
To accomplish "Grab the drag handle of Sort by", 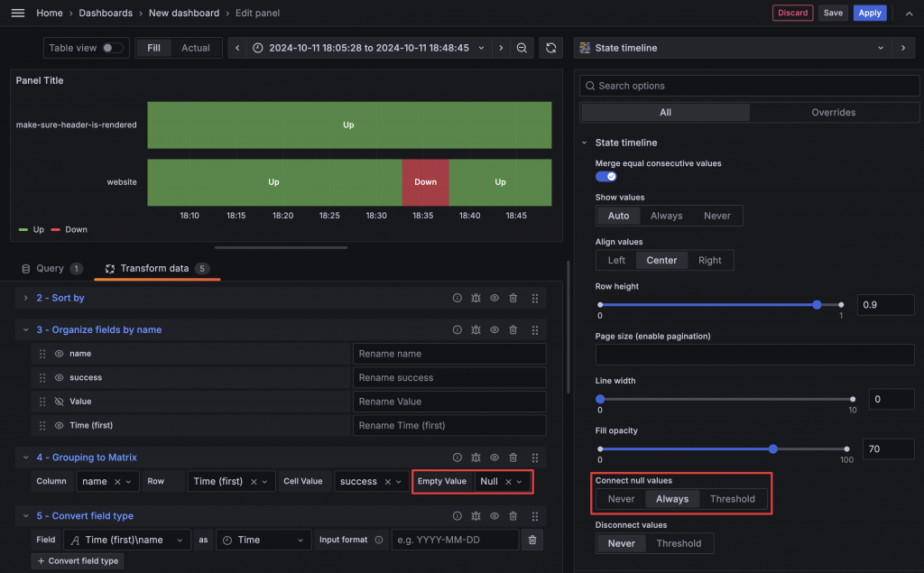I will tap(535, 299).
